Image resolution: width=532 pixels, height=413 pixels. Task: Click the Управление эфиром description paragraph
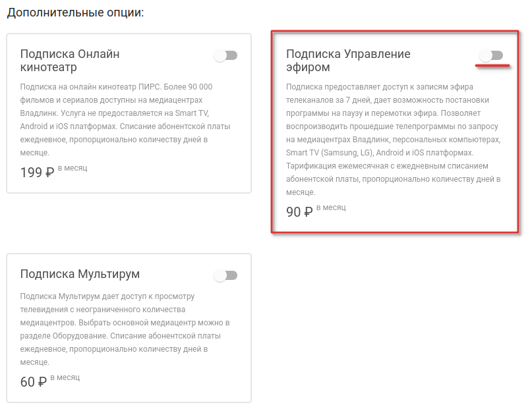[394, 140]
